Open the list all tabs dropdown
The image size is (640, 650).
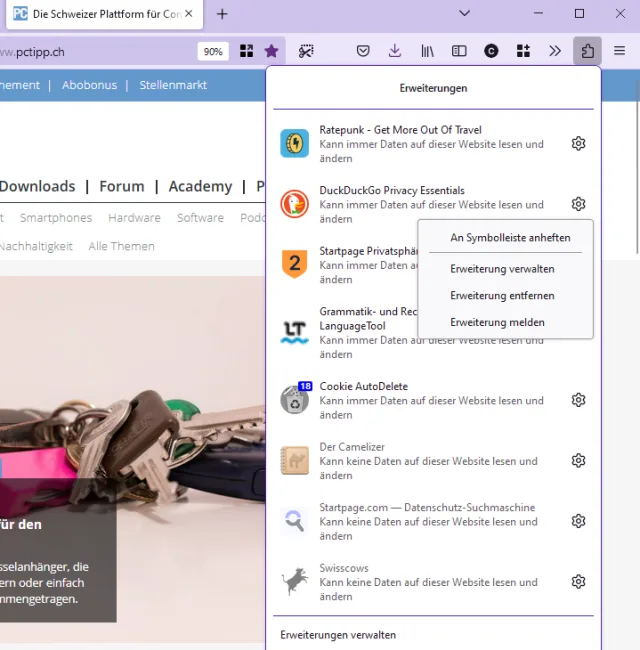464,14
